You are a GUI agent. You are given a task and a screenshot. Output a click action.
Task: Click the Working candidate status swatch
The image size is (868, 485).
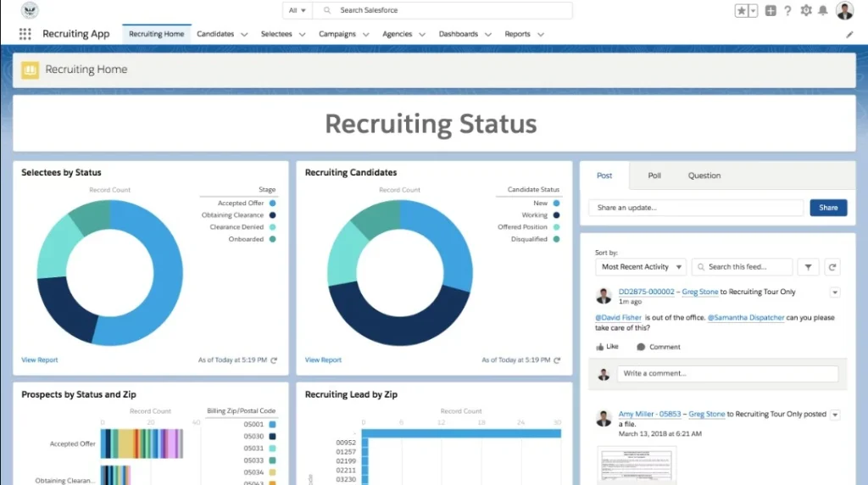click(556, 215)
